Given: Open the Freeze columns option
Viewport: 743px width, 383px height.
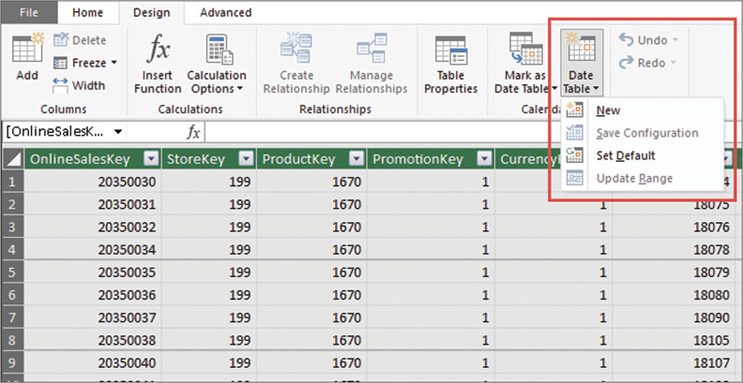Looking at the screenshot, I should (85, 63).
